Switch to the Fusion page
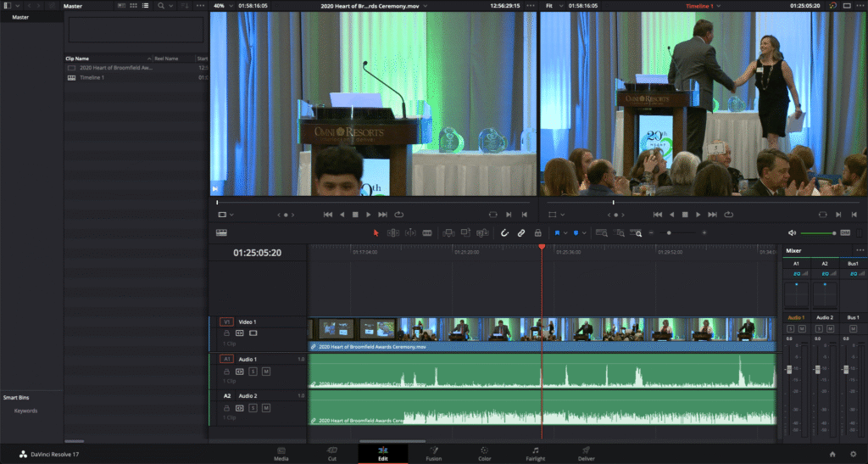The height and width of the screenshot is (464, 868). [x=433, y=454]
